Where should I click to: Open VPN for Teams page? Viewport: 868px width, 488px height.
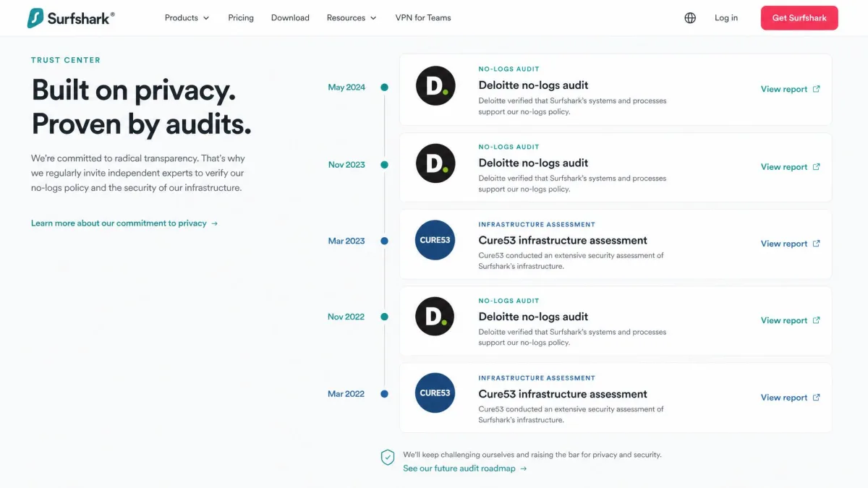[423, 18]
